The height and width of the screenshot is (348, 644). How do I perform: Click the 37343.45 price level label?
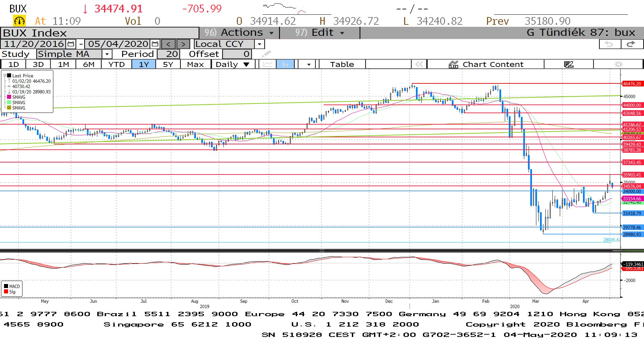click(632, 162)
